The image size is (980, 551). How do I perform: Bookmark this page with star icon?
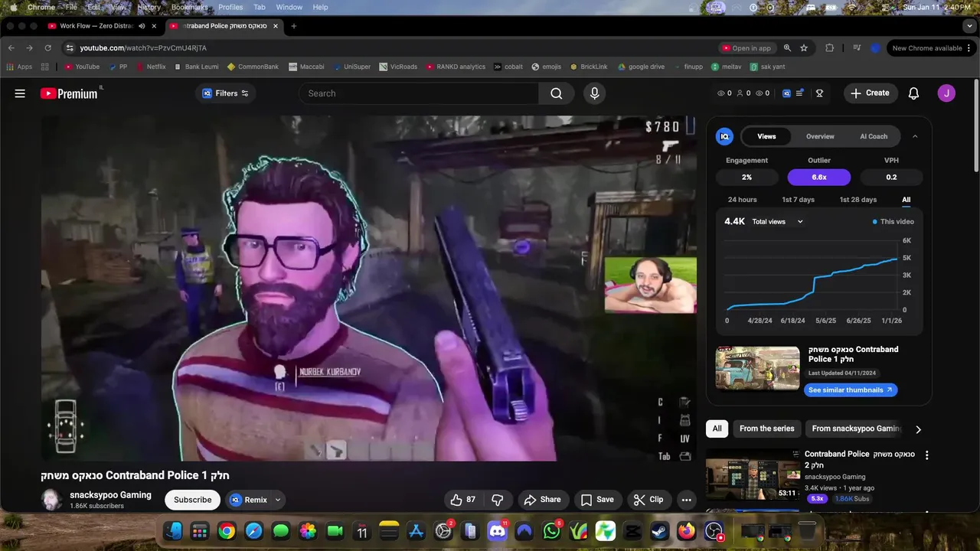point(804,48)
